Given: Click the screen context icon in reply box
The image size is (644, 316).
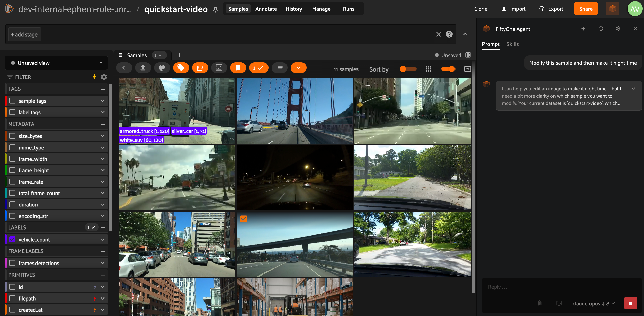Looking at the screenshot, I should click(559, 303).
